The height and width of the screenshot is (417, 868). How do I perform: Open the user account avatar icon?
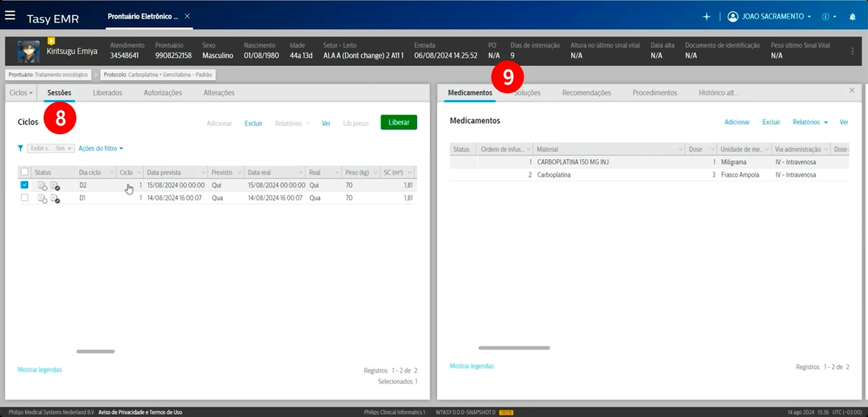click(x=733, y=16)
